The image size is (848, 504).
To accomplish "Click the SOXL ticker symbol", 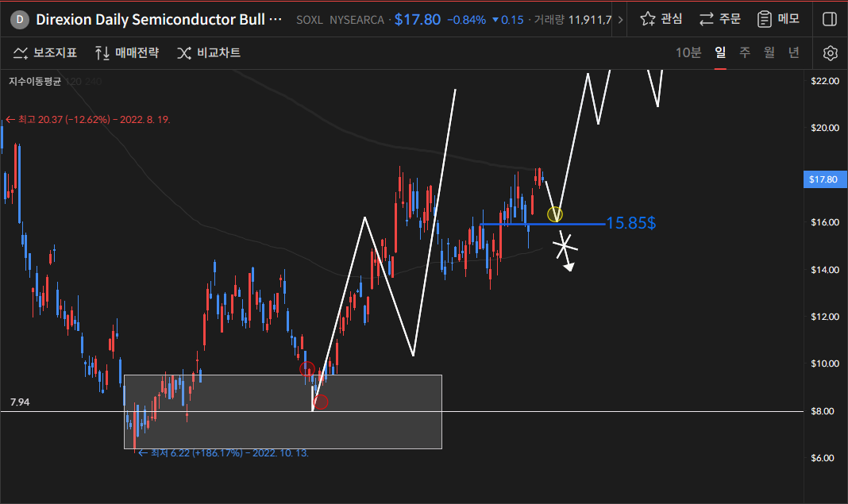I will coord(310,20).
